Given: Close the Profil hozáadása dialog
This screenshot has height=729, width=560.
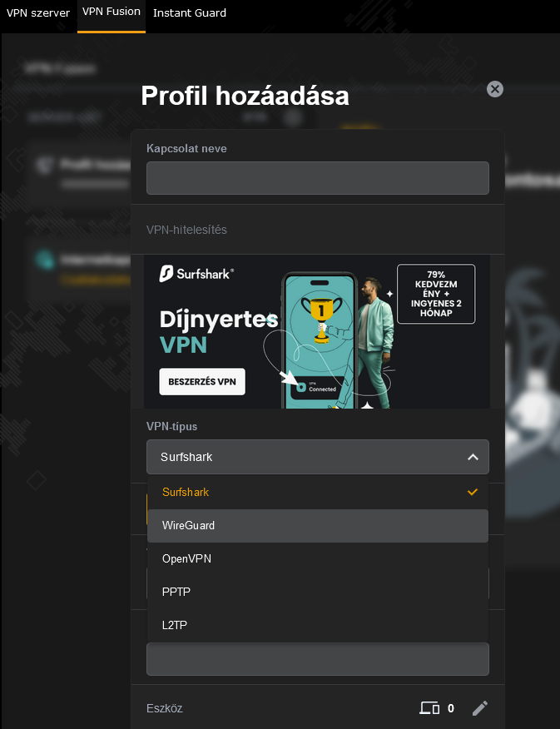Looking at the screenshot, I should click(x=495, y=89).
